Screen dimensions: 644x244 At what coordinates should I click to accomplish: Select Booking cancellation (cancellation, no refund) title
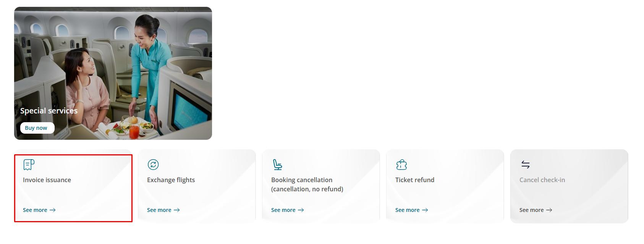pyautogui.click(x=307, y=184)
